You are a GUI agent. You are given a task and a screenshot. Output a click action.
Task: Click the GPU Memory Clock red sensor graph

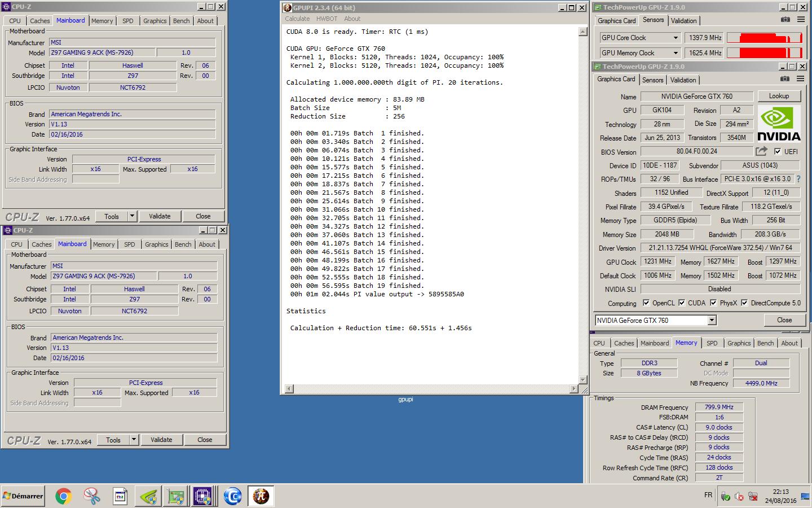765,53
